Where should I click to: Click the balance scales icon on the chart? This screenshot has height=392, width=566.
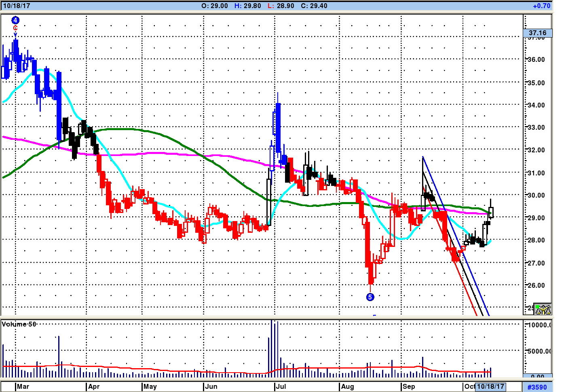pyautogui.click(x=543, y=309)
